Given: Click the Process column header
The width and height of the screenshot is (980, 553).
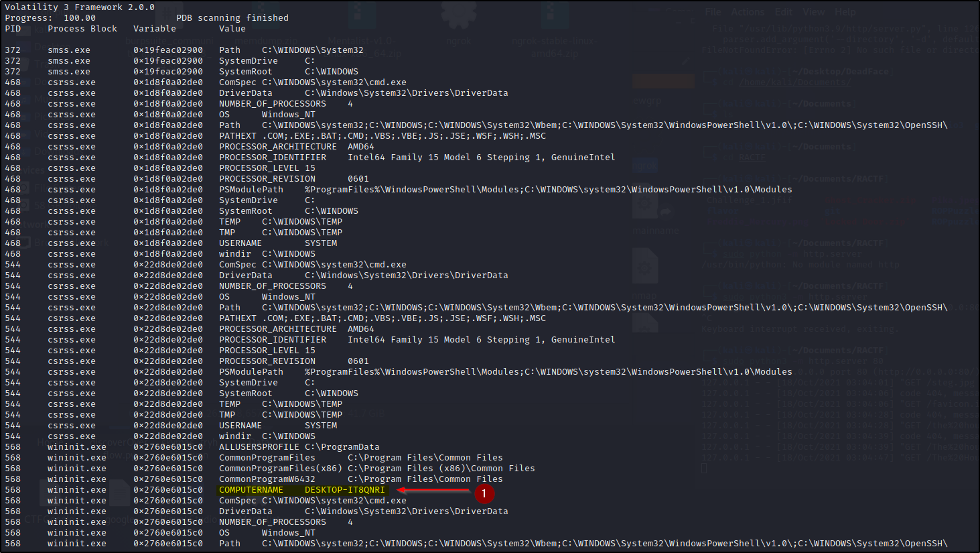Looking at the screenshot, I should pos(66,29).
